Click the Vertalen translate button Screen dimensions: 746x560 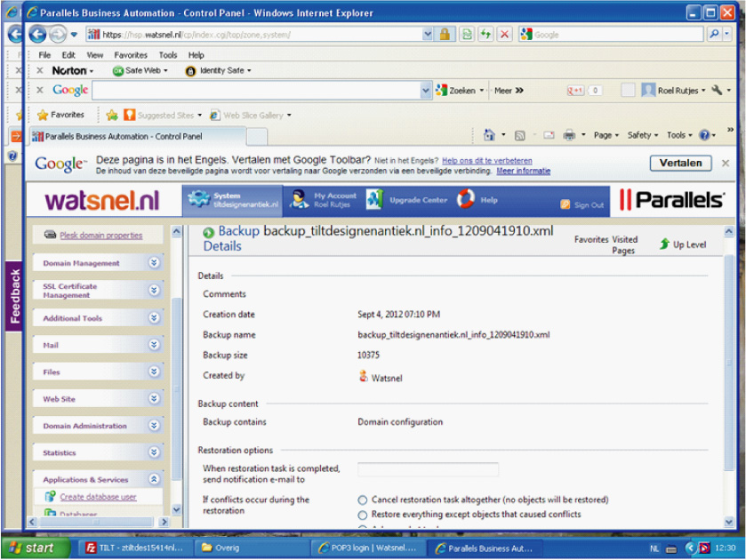click(x=680, y=164)
